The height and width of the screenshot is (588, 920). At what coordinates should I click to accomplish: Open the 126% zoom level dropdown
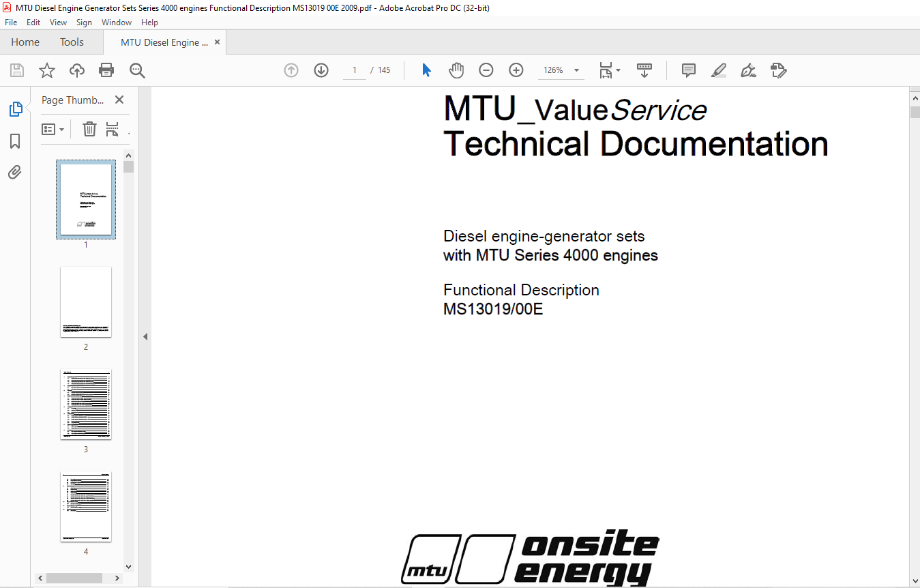(577, 70)
